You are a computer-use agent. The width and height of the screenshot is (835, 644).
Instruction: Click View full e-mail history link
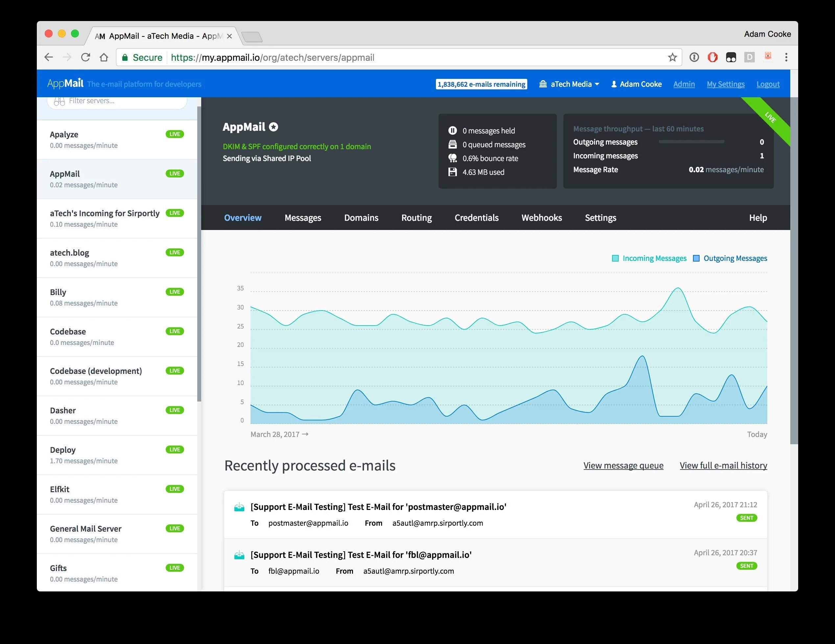tap(723, 465)
